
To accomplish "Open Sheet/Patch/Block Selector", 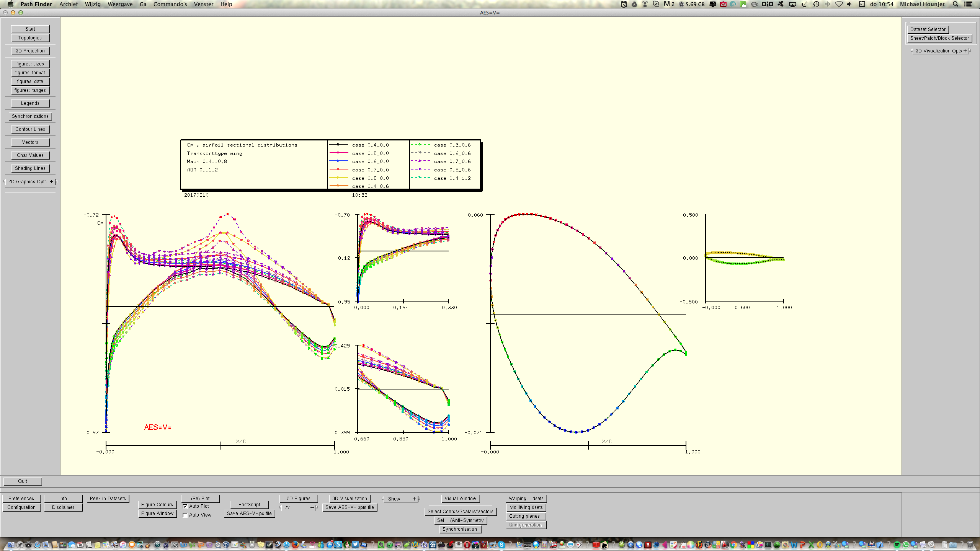I will pos(939,38).
